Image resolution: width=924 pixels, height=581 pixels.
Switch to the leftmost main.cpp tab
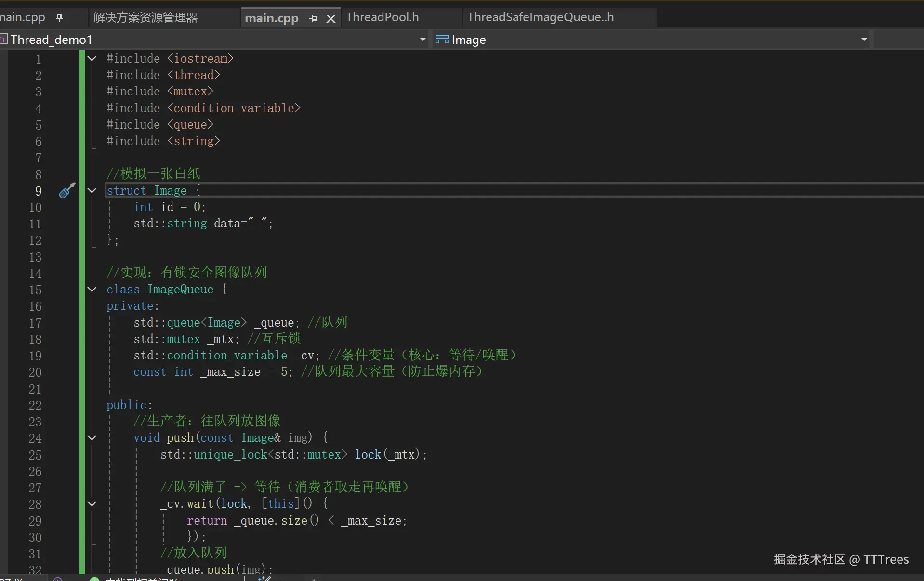(x=23, y=18)
